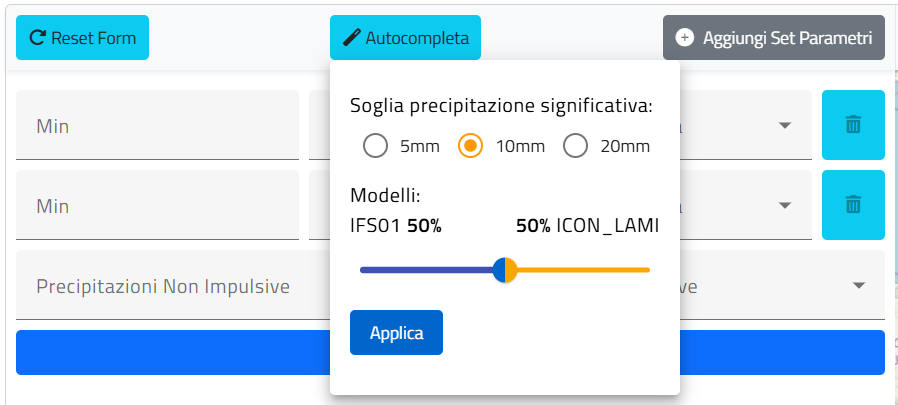Click the pencil icon on Autocompleta

tap(351, 38)
